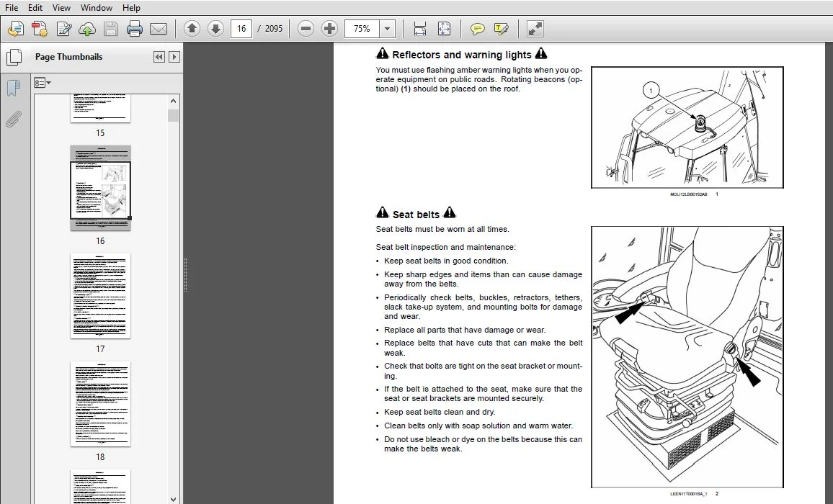Expand the thumbnails panel with right arrow
The height and width of the screenshot is (504, 833).
[x=174, y=57]
